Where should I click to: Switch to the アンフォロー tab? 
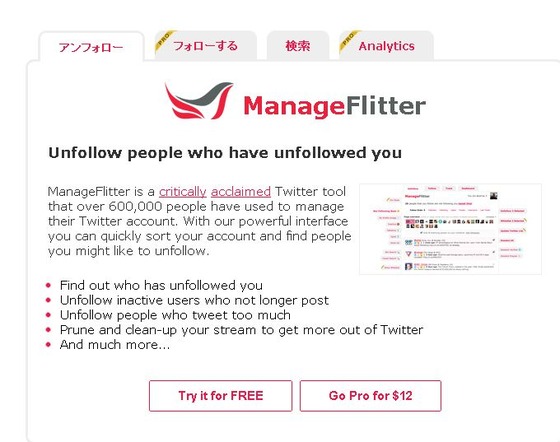(x=91, y=47)
